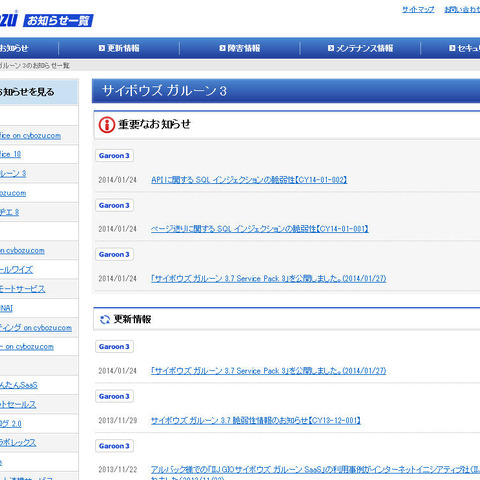Open sidebar link ending in on cybozu.com above メールワイズ
This screenshot has height=480, width=480.
[22, 251]
